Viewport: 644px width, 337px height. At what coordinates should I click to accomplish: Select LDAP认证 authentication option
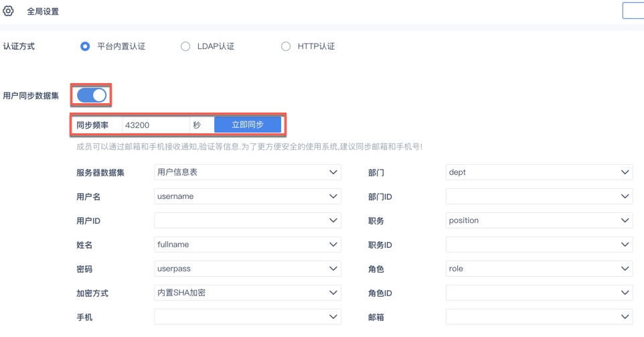185,46
